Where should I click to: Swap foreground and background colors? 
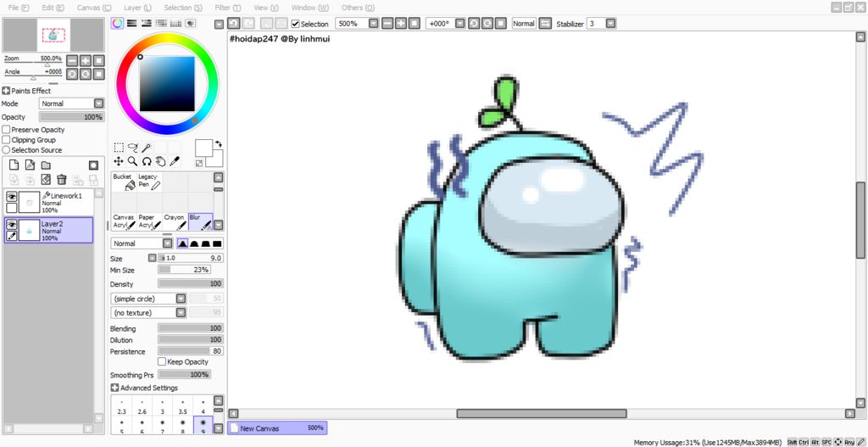(x=220, y=143)
